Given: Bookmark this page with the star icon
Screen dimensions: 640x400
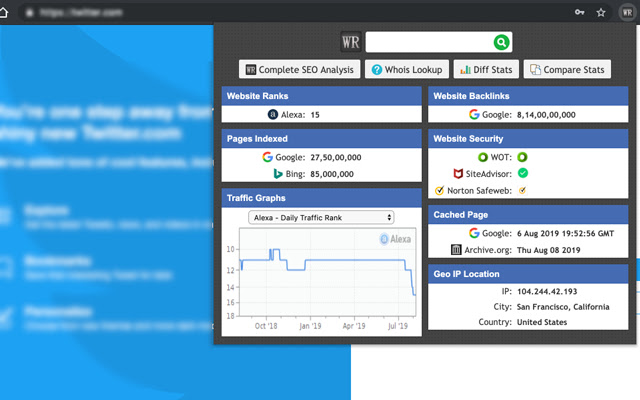Looking at the screenshot, I should tap(601, 13).
